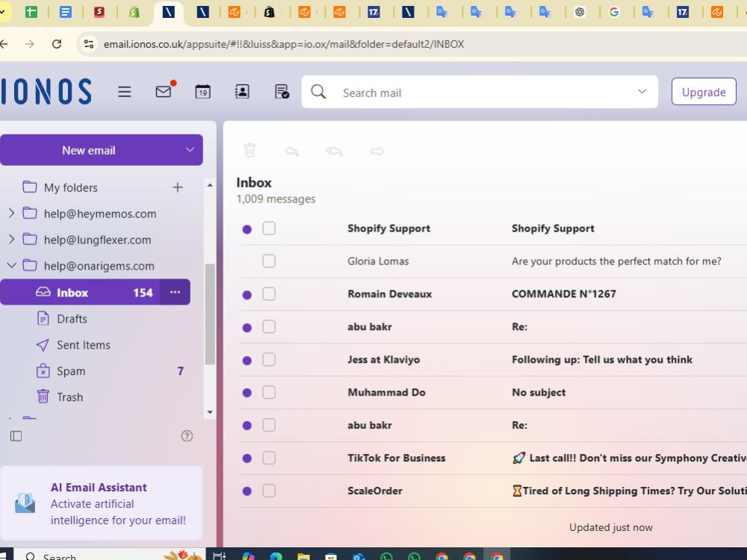The image size is (747, 560).
Task: Select My folders in sidebar
Action: click(x=70, y=187)
